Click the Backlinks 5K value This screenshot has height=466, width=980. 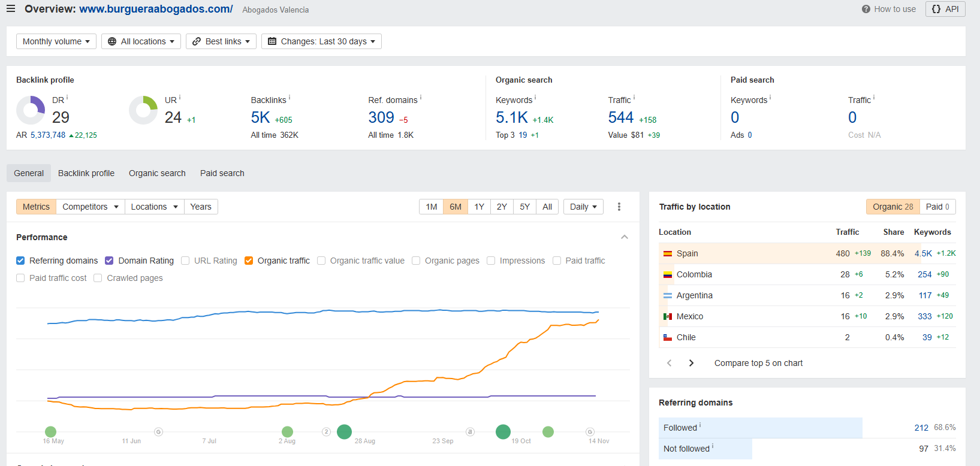[x=260, y=117]
